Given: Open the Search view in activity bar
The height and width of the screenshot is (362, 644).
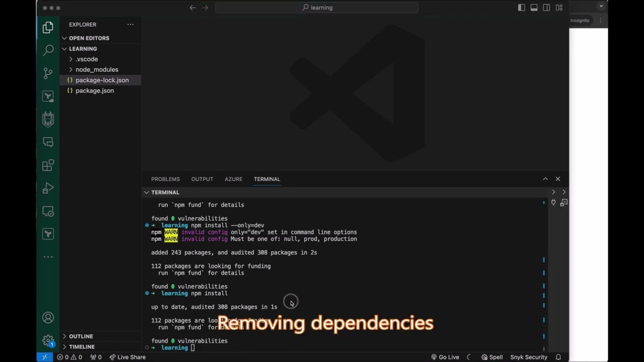Looking at the screenshot, I should click(48, 50).
